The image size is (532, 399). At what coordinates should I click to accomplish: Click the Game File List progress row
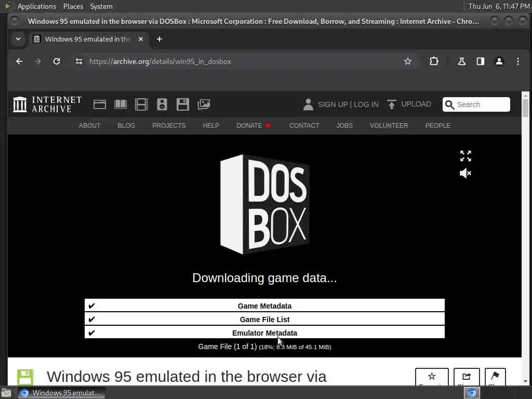click(264, 319)
